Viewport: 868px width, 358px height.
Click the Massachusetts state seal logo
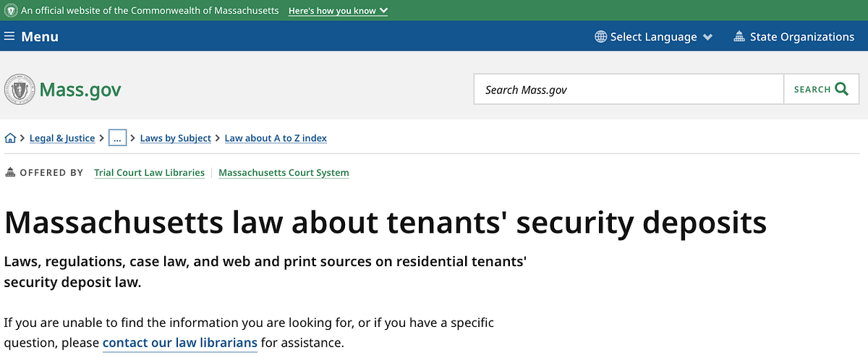pos(20,90)
